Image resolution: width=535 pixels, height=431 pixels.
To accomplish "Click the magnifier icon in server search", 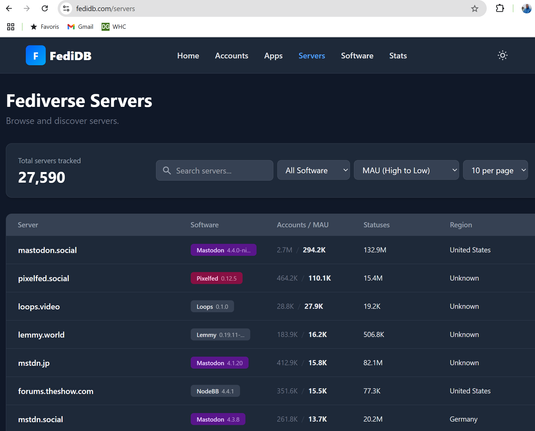I will pyautogui.click(x=167, y=170).
